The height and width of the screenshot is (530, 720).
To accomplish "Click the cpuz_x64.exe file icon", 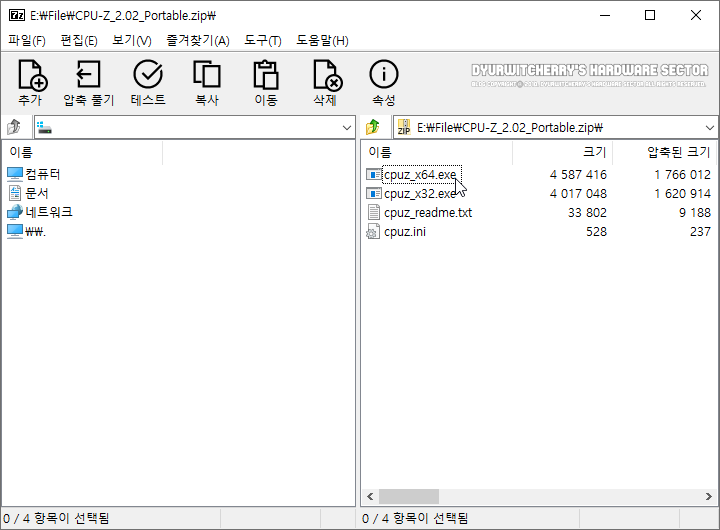I will (x=373, y=175).
